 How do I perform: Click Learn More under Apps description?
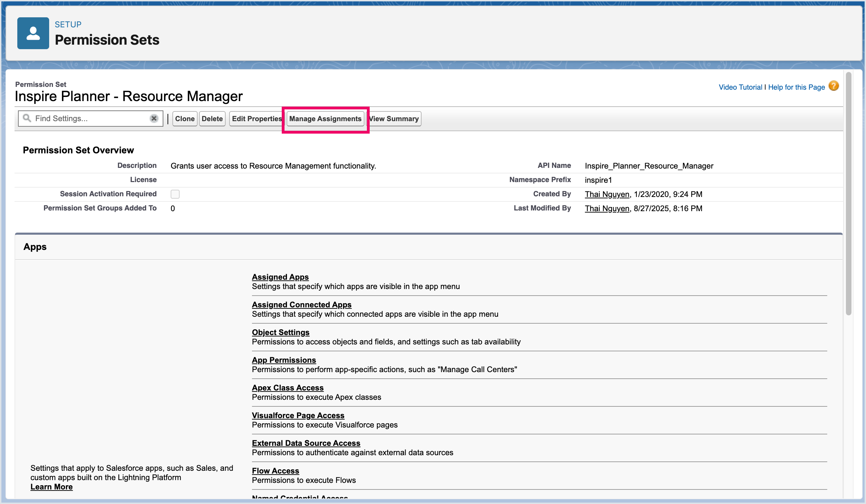[x=52, y=487]
